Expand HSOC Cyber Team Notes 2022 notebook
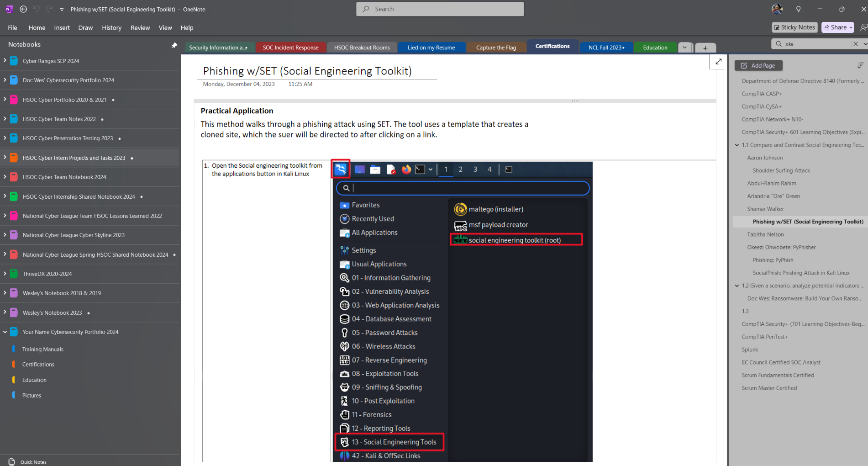Screen dimensions: 868x466 point(5,118)
